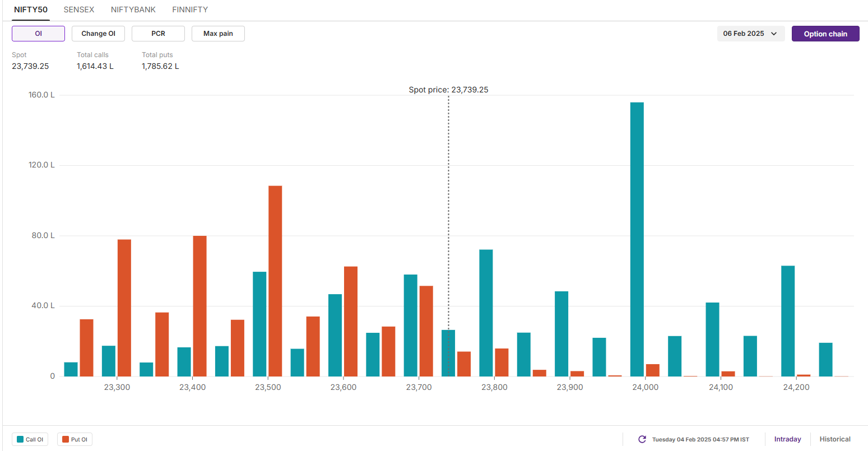Click the 23,700 strike axis label
Viewport: 868px width, 451px height.
[419, 387]
